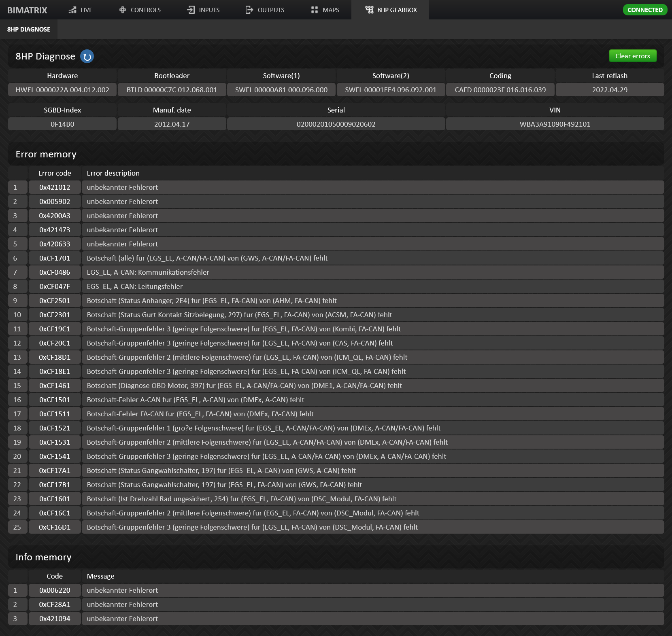Click the Controls tab icon

[x=123, y=10]
